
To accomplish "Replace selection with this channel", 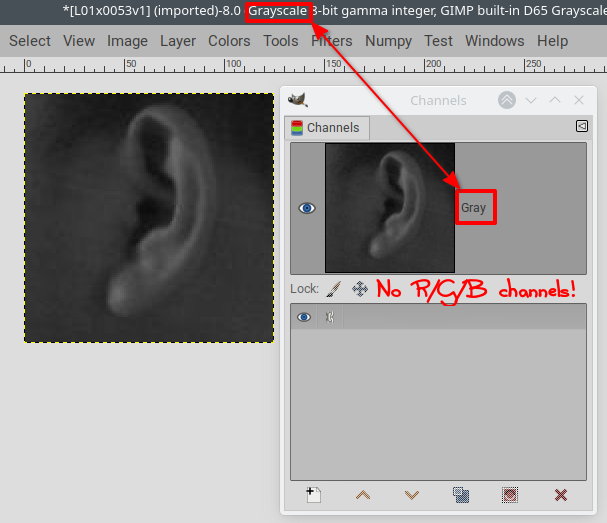I will (510, 495).
